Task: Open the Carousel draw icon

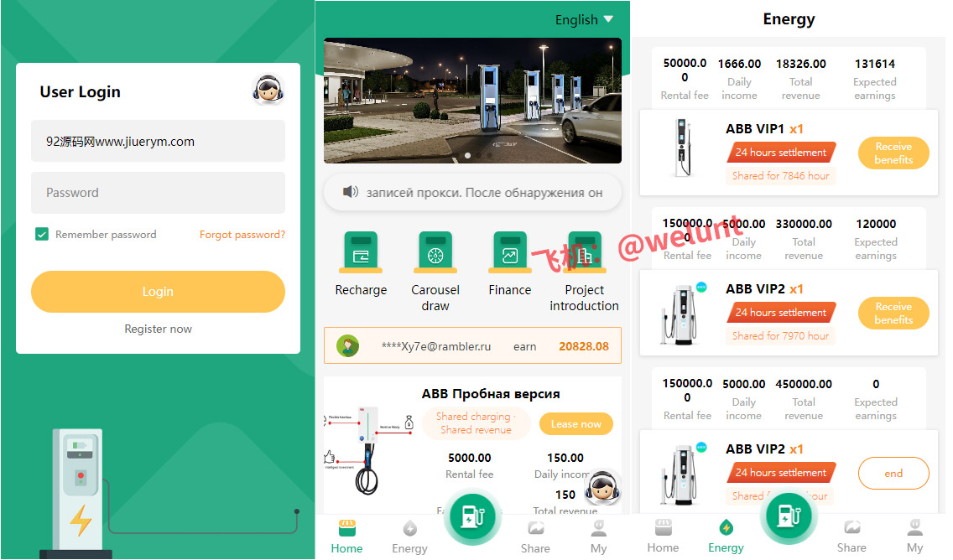Action: [435, 251]
